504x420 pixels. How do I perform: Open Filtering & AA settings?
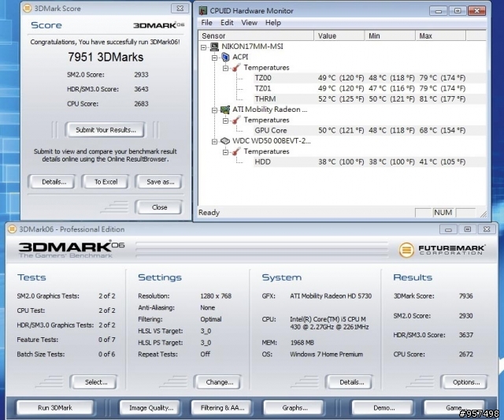click(222, 407)
